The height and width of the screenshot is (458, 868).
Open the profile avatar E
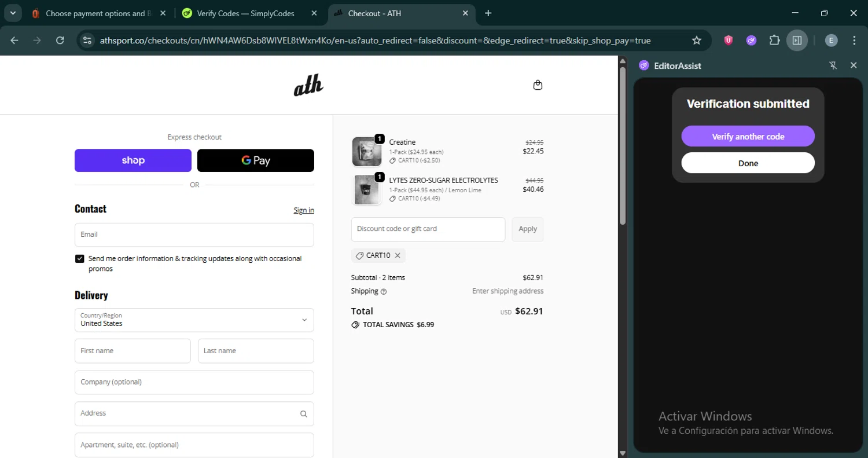(831, 41)
